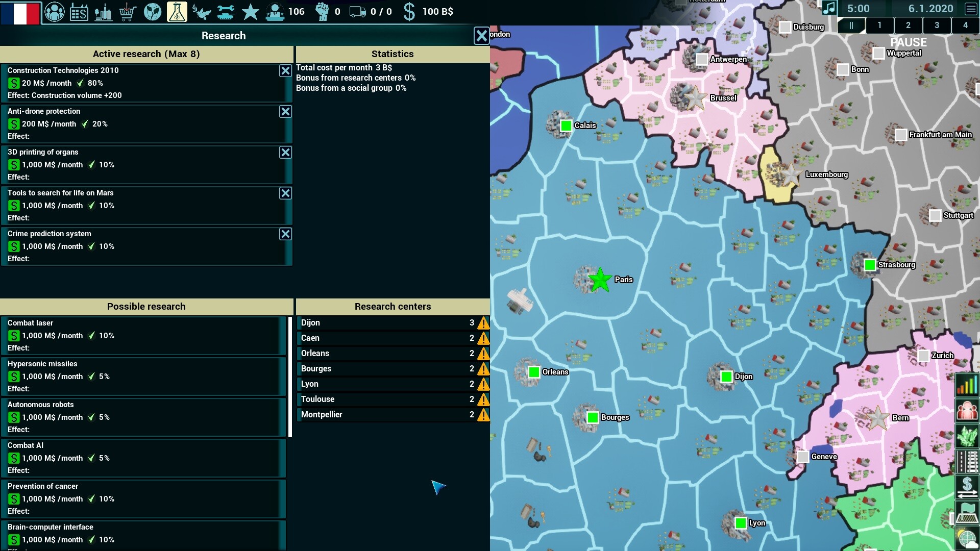The height and width of the screenshot is (551, 980).
Task: Open the colored bar chart statistics overlay
Action: tap(967, 385)
